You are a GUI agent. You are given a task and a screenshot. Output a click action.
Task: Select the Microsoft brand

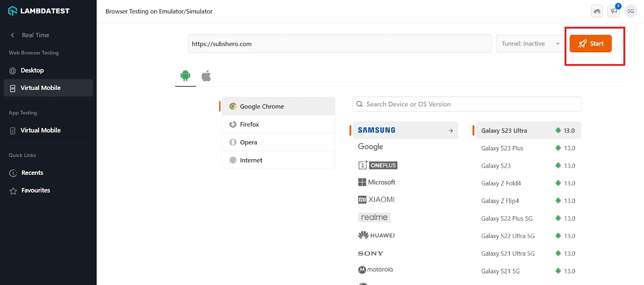coord(377,182)
